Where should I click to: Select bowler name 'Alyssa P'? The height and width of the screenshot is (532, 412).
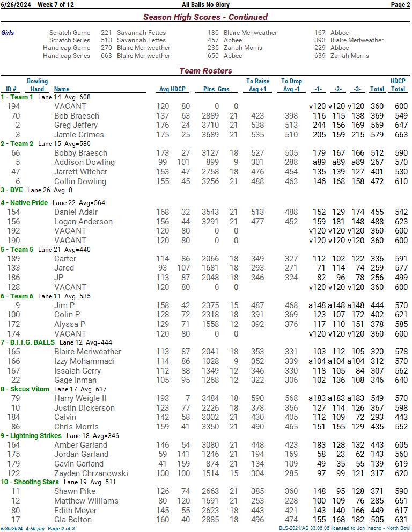70,324
